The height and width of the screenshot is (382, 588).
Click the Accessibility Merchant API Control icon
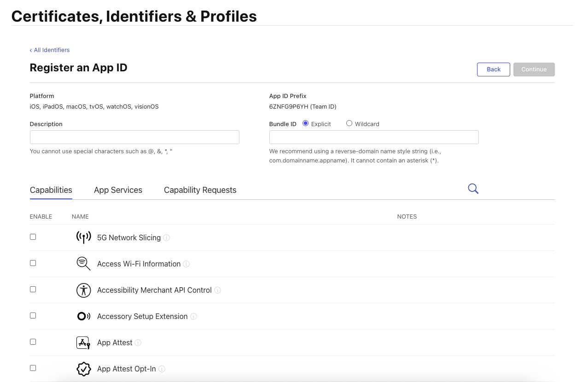click(83, 290)
